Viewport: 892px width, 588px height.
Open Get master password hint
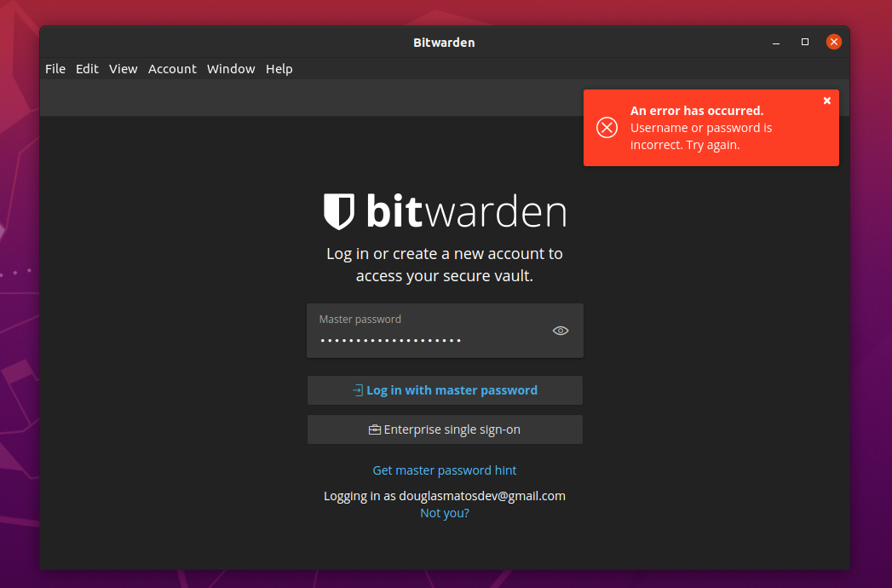click(x=444, y=470)
